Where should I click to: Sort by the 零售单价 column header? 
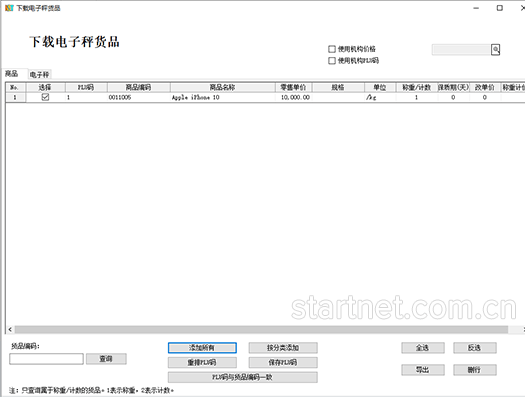click(x=293, y=87)
